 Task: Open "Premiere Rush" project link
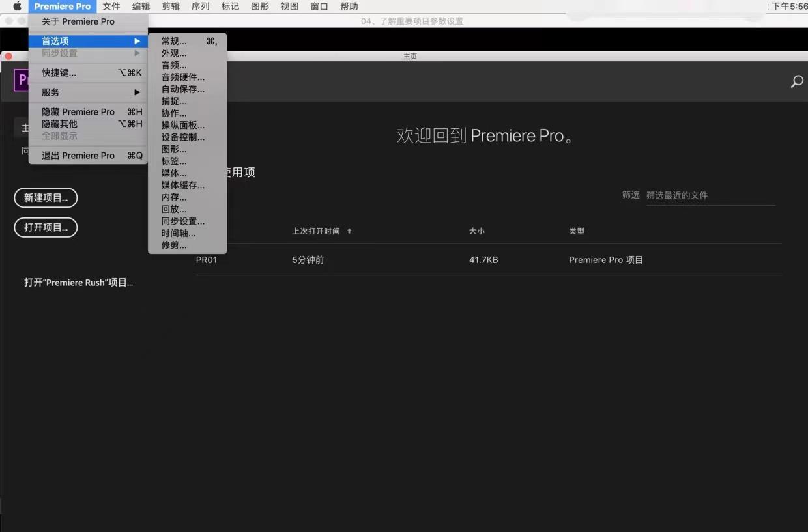pos(78,283)
